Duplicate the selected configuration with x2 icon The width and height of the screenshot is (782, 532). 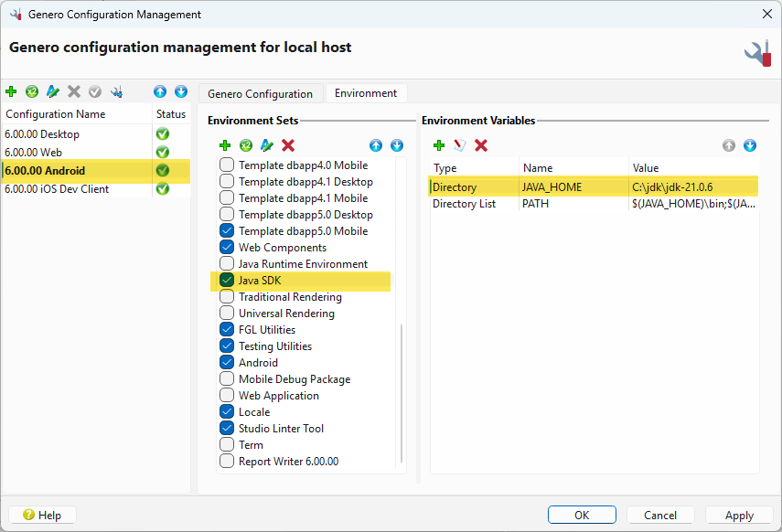pos(31,91)
